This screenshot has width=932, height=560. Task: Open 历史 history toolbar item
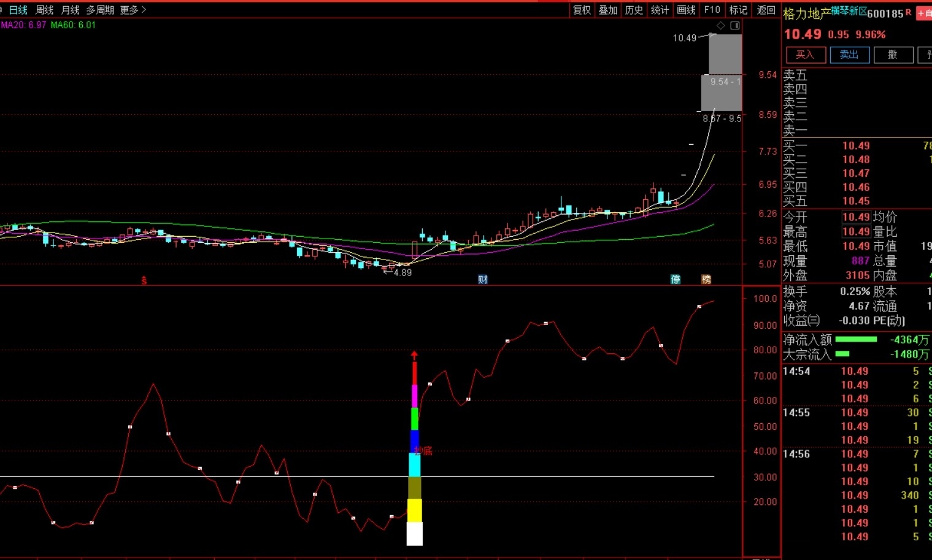[x=634, y=10]
